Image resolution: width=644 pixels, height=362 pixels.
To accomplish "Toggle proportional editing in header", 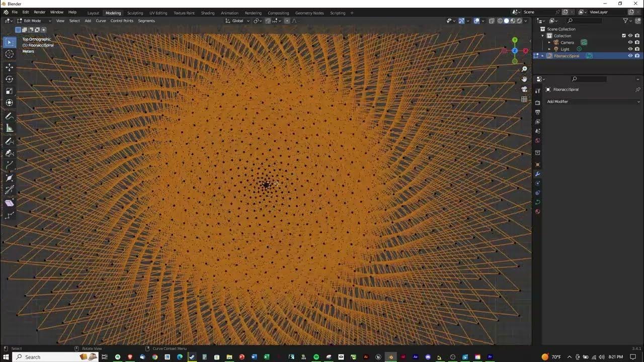I will pos(287,21).
